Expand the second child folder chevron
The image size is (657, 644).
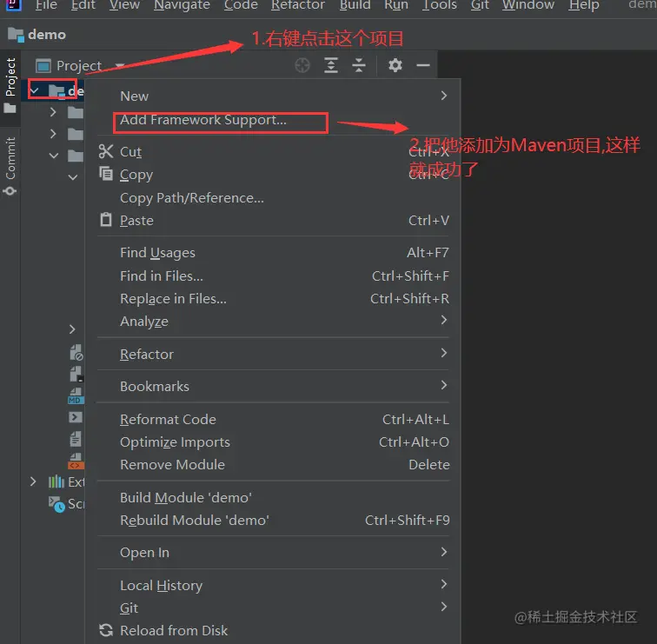(x=53, y=134)
